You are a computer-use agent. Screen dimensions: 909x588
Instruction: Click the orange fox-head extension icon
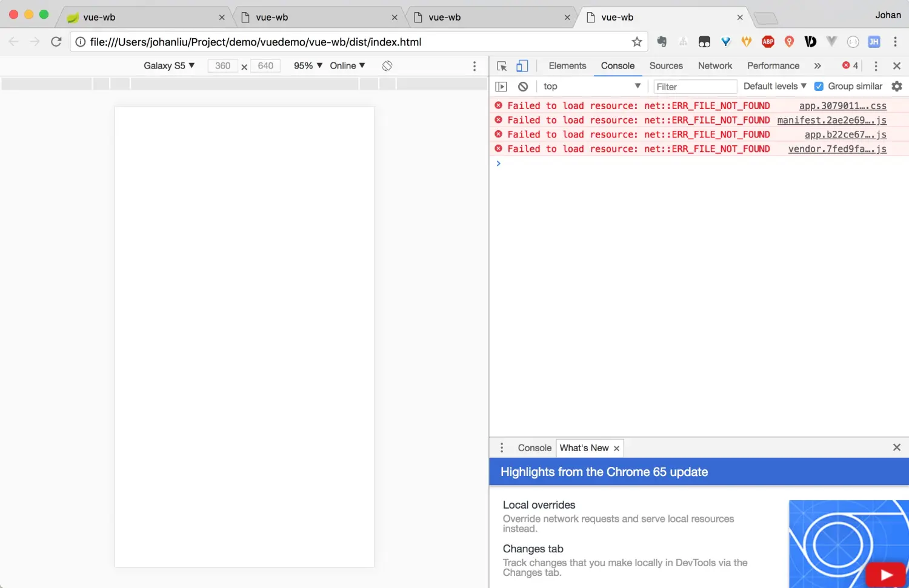click(x=747, y=42)
